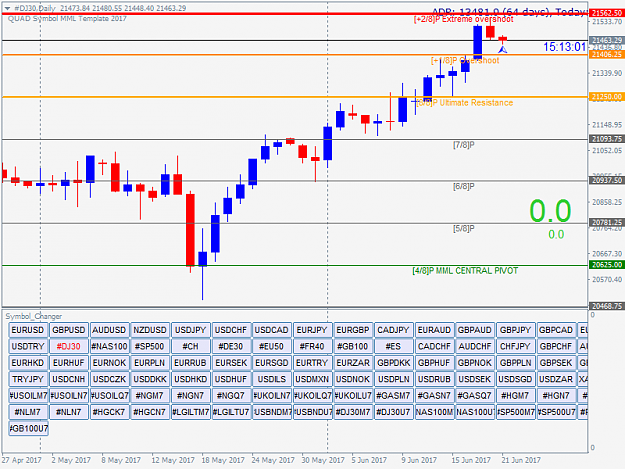The height and width of the screenshot is (469, 625).
Task: Switch to USDJPY chart
Action: point(191,330)
